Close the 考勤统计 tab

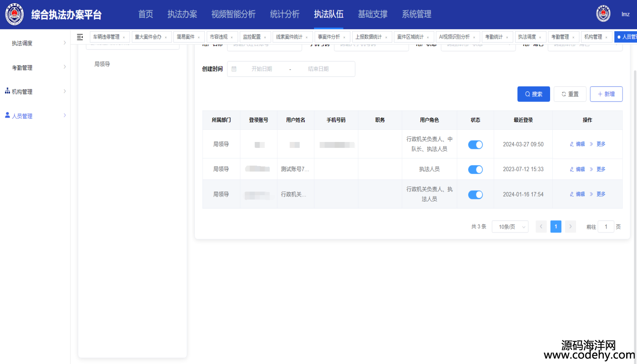click(x=507, y=37)
